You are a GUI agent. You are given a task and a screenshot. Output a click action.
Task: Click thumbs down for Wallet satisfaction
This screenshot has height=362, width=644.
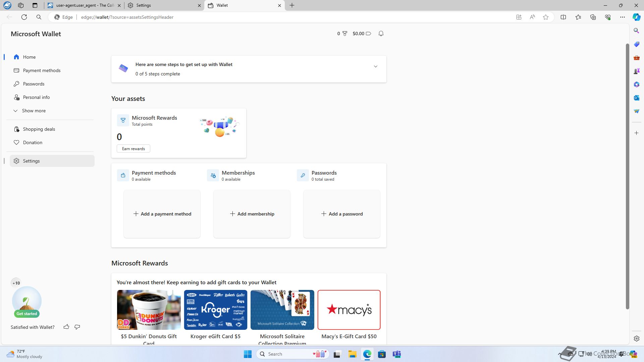pos(77,327)
